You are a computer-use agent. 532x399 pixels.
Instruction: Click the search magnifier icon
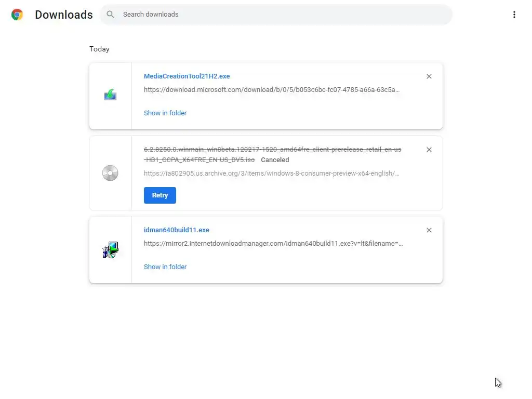110,15
